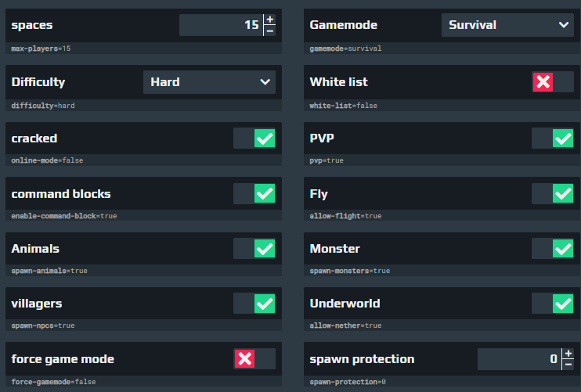Click the Gamemode dropdown chevron arrow
This screenshot has height=392, width=581.
pyautogui.click(x=564, y=25)
